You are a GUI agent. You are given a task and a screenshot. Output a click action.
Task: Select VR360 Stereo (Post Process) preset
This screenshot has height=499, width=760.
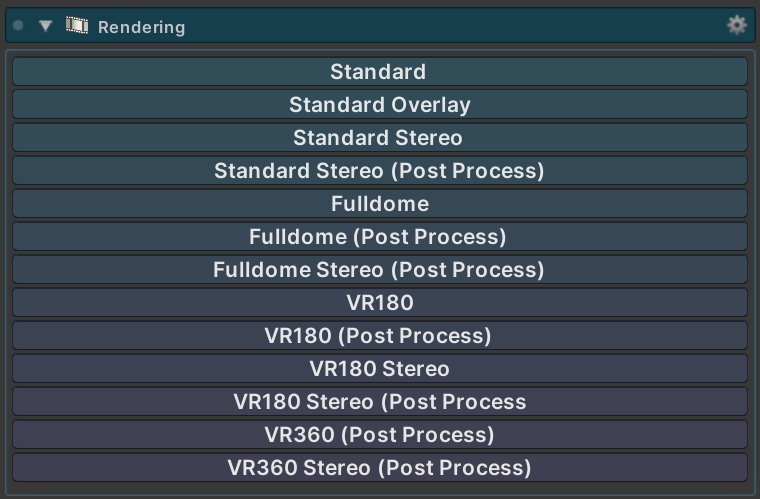(380, 468)
